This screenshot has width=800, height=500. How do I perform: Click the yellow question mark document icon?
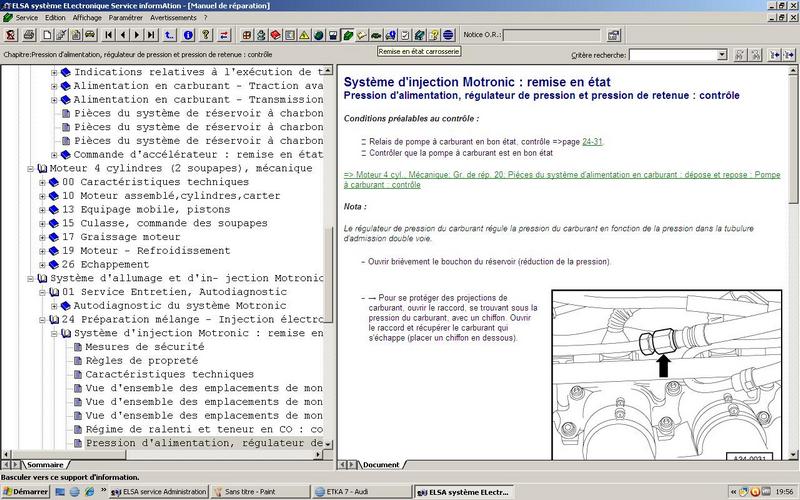(434, 35)
